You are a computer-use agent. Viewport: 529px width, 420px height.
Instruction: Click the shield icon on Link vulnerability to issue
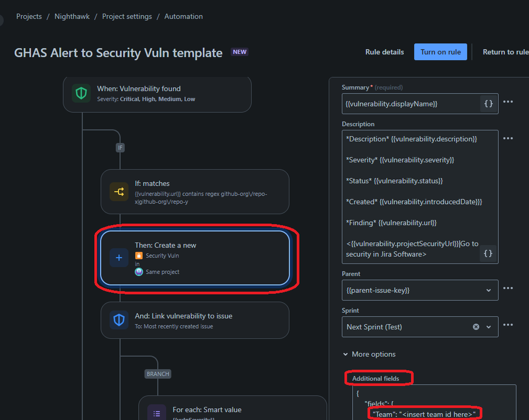[119, 320]
